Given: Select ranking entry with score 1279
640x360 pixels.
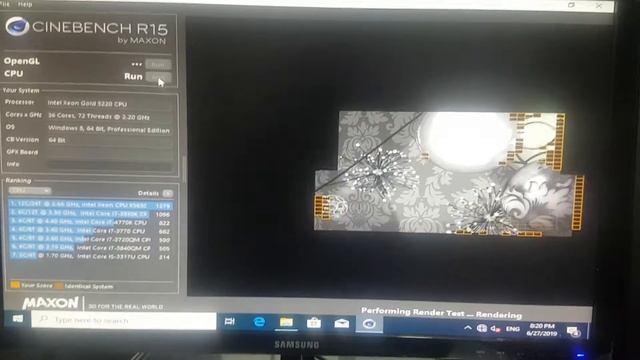Looking at the screenshot, I should point(90,205).
